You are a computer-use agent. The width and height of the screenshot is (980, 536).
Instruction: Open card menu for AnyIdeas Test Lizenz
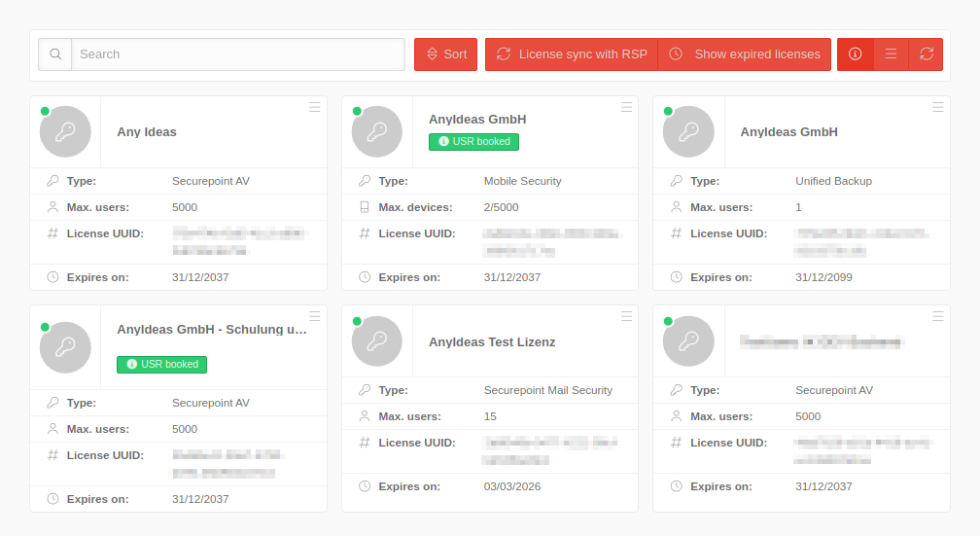tap(626, 317)
